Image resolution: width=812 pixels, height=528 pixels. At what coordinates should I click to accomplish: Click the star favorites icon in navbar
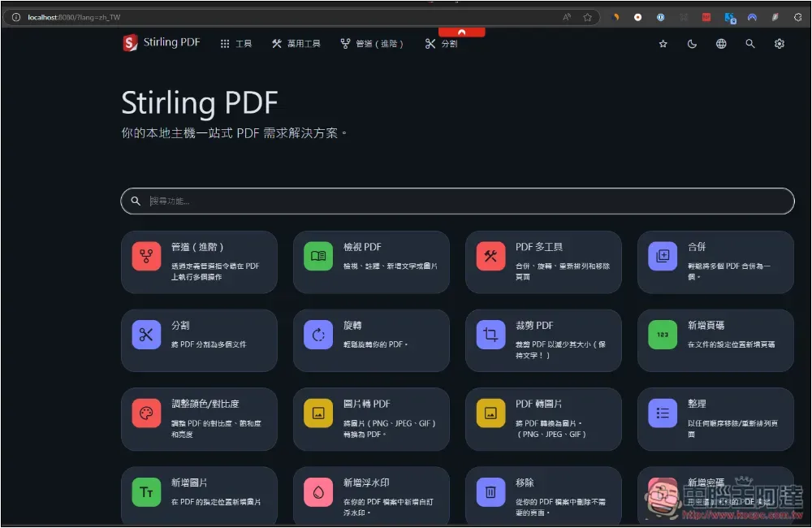[663, 44]
